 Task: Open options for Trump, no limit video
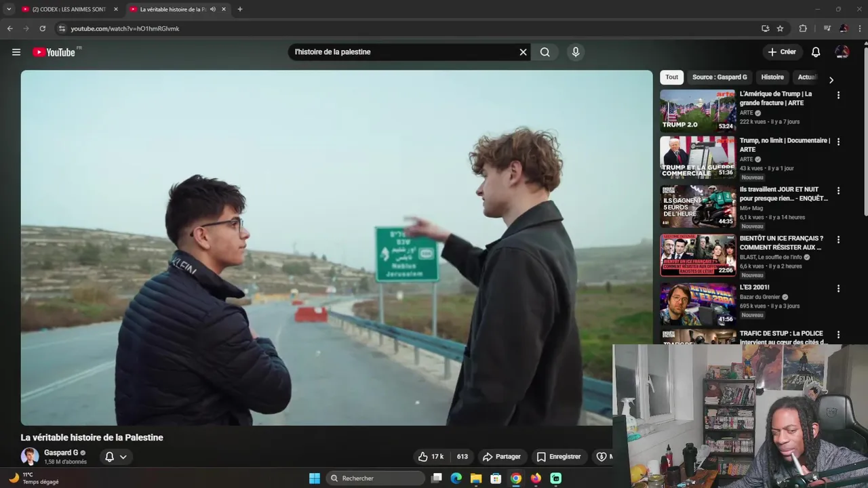coord(838,142)
